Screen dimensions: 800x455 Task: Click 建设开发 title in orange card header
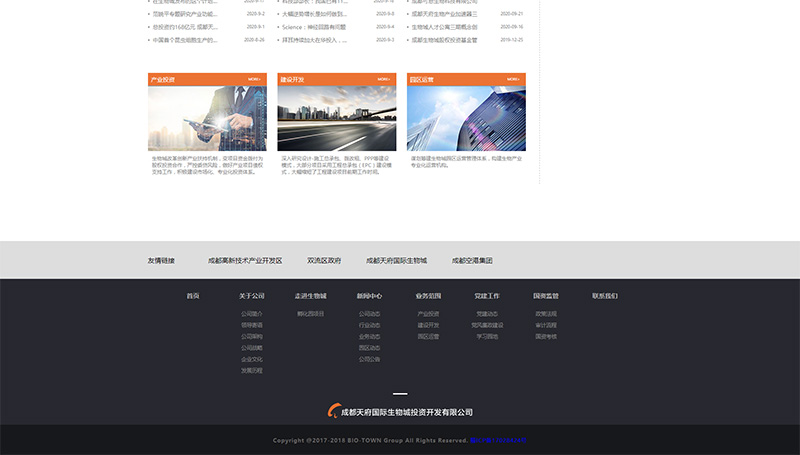[292, 80]
